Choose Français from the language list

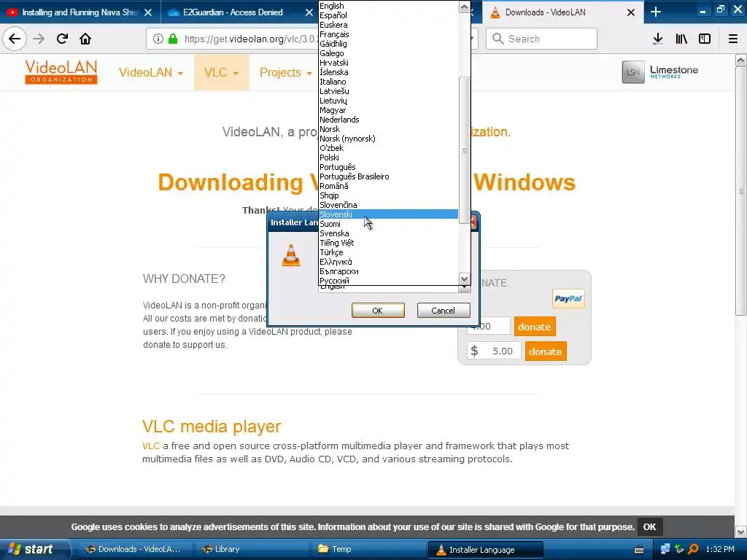coord(388,34)
